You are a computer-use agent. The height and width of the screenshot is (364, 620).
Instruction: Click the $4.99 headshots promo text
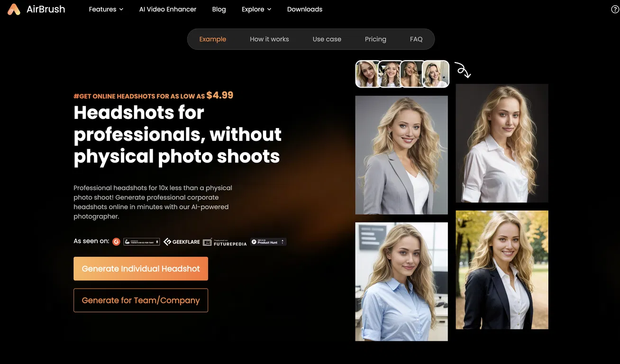click(154, 95)
